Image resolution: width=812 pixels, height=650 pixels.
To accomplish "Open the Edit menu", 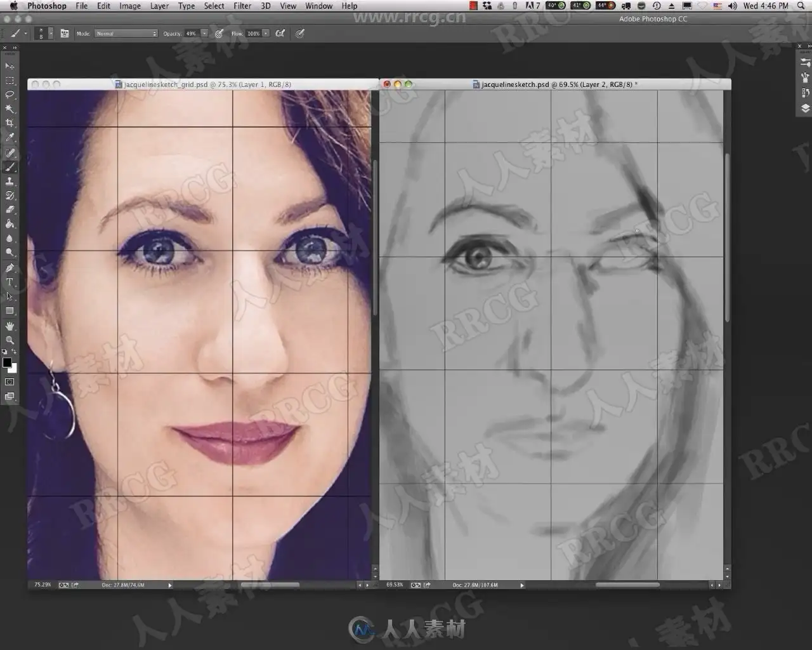I will (103, 6).
